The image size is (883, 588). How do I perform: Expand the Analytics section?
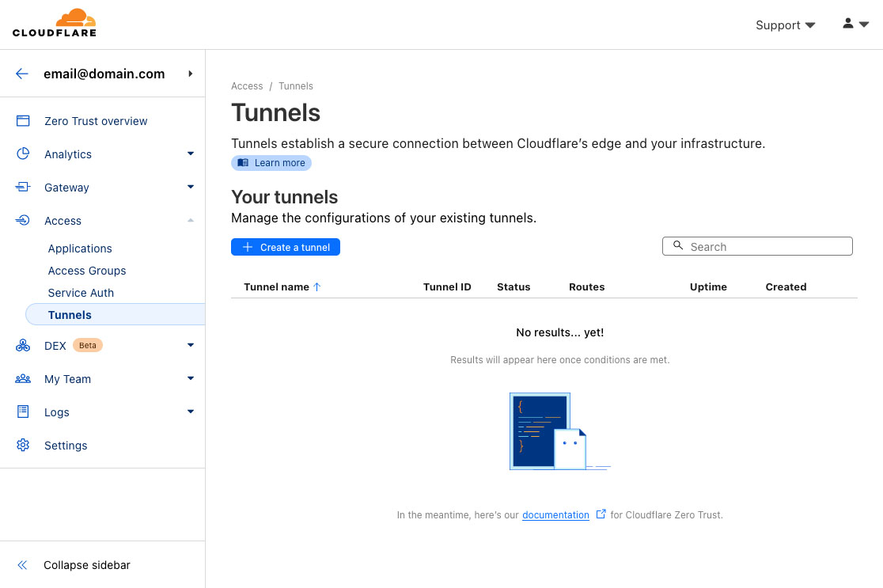tap(190, 154)
